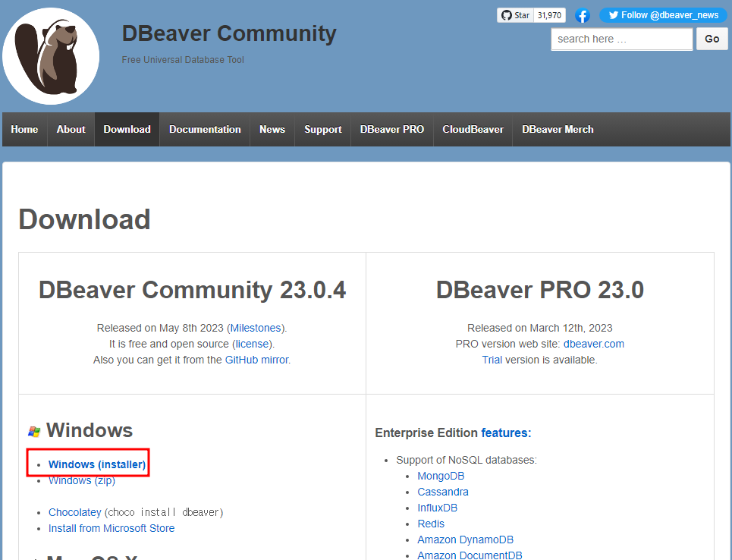Open the license link
Image resolution: width=732 pixels, height=560 pixels.
pos(252,344)
